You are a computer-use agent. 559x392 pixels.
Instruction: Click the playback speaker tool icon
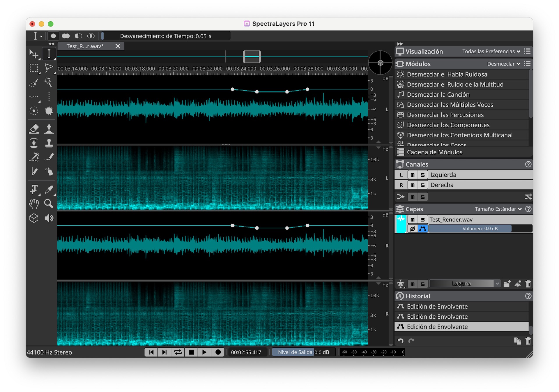click(49, 218)
